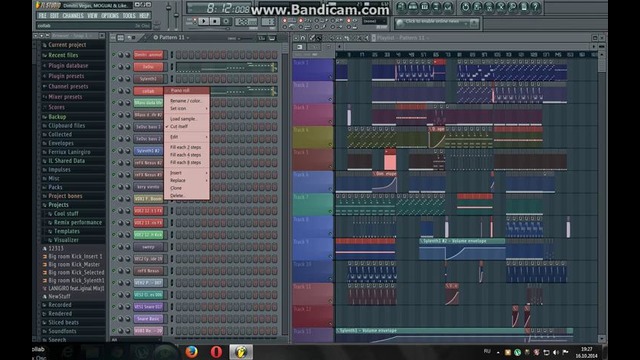Viewport: 640px width, 360px height.
Task: Open the Opera icon in the taskbar
Action: coord(216,351)
